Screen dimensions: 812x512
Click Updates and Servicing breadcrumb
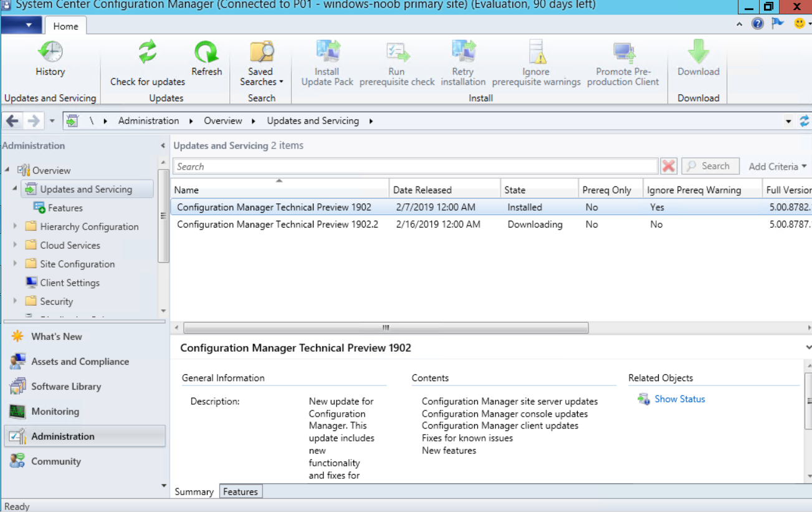(x=313, y=121)
